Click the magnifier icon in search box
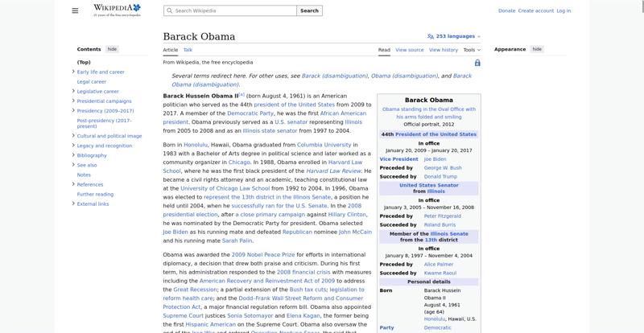The image size is (644, 333). [169, 11]
